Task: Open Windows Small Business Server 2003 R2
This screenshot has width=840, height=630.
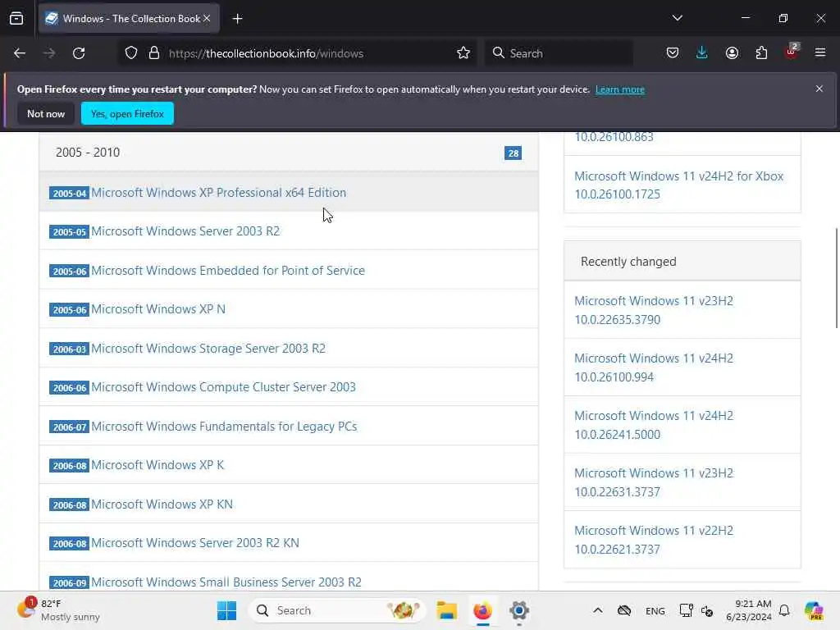Action: (x=226, y=582)
